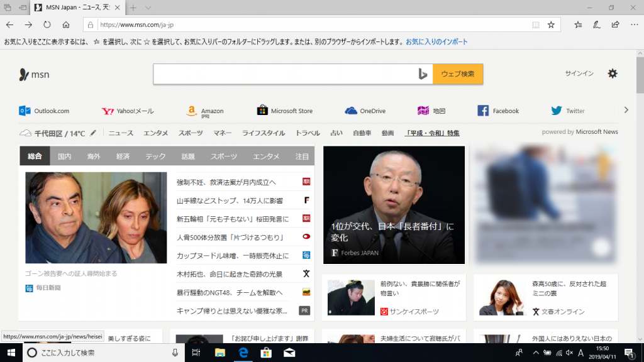Click the ウェブ検索 search button
This screenshot has width=644, height=362.
pyautogui.click(x=457, y=74)
